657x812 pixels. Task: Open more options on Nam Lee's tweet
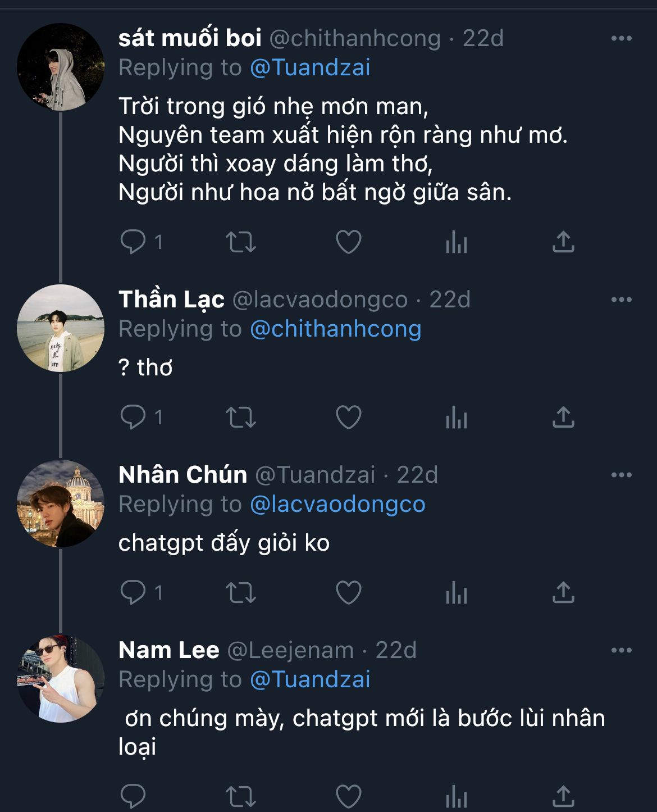point(621,651)
